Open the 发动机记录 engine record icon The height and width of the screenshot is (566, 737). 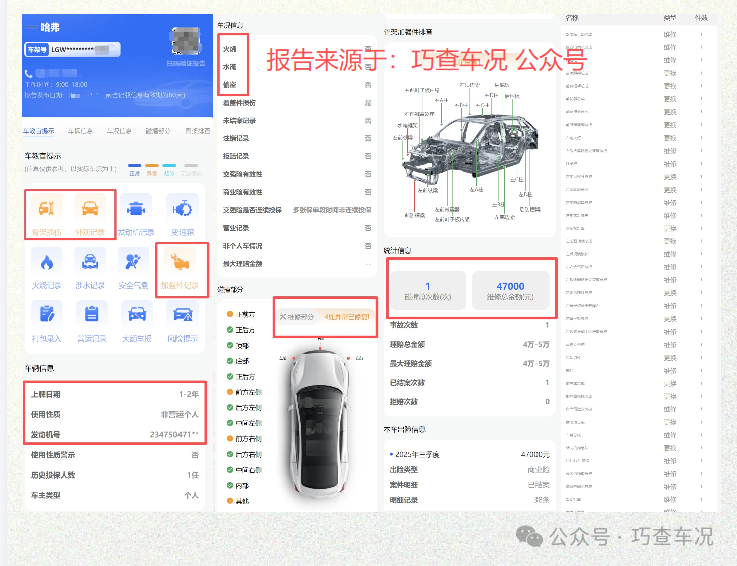[136, 208]
